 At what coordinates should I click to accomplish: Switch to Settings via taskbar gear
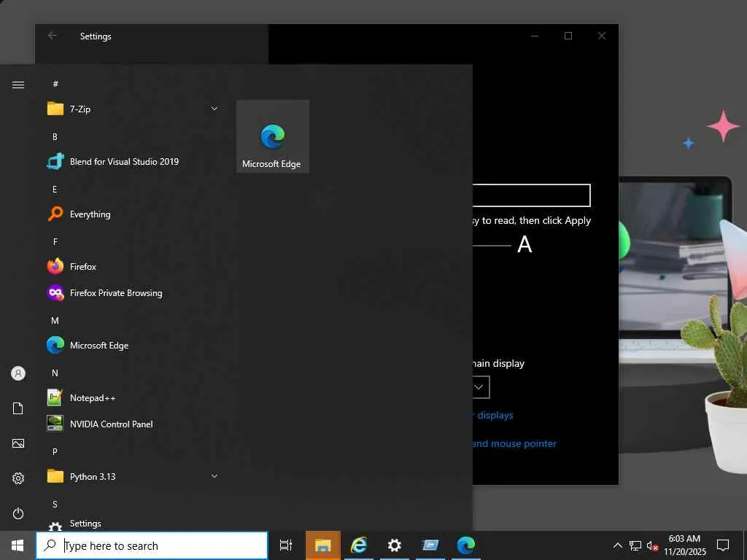click(395, 545)
